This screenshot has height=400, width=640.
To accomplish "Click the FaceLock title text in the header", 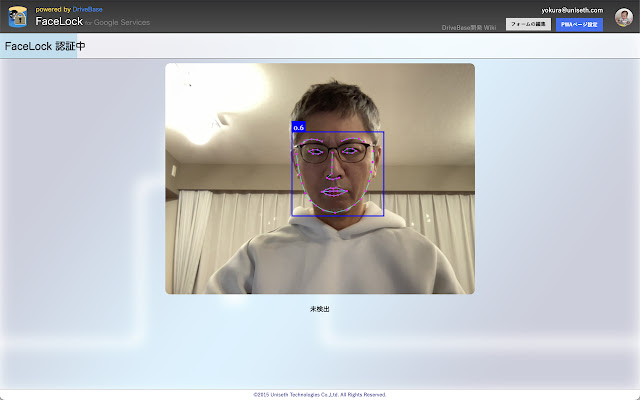I will [x=58, y=21].
